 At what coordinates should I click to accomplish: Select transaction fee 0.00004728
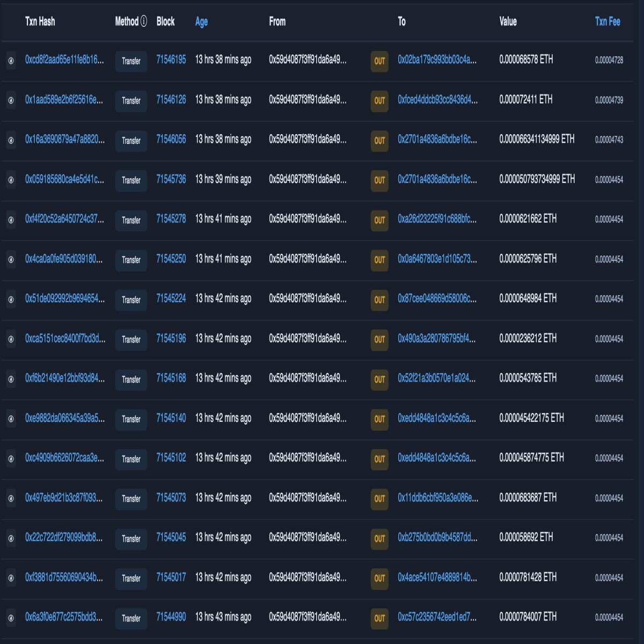click(609, 60)
